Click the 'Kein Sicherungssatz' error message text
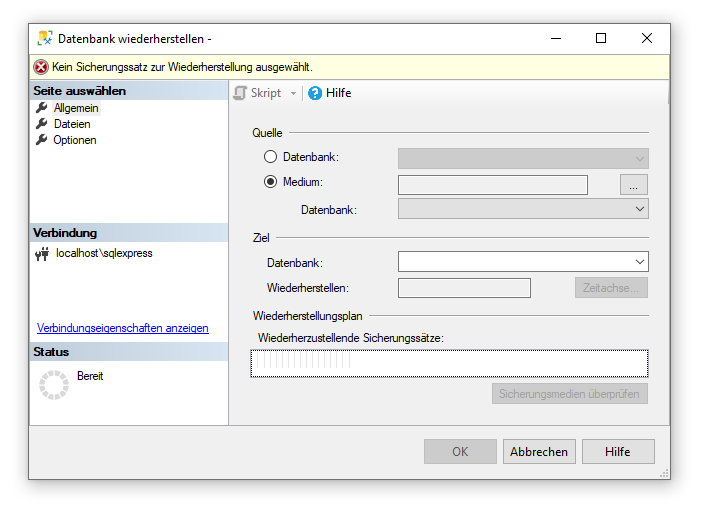The width and height of the screenshot is (714, 516). tap(182, 67)
